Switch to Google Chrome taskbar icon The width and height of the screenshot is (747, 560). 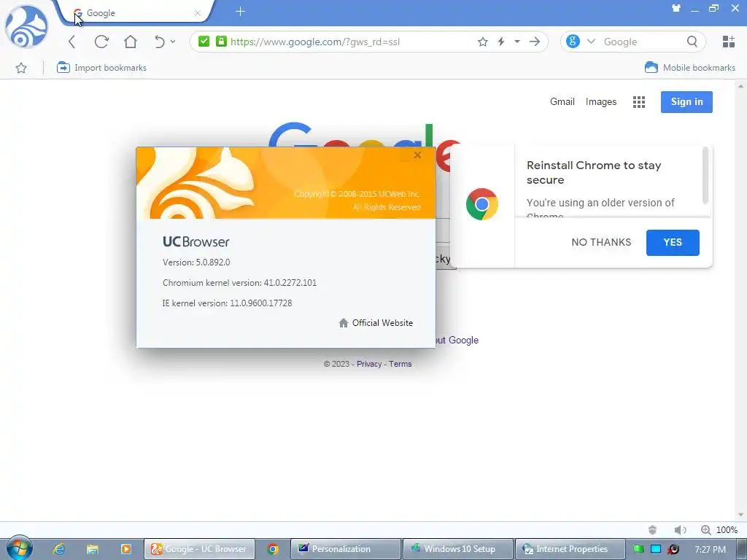pyautogui.click(x=273, y=549)
